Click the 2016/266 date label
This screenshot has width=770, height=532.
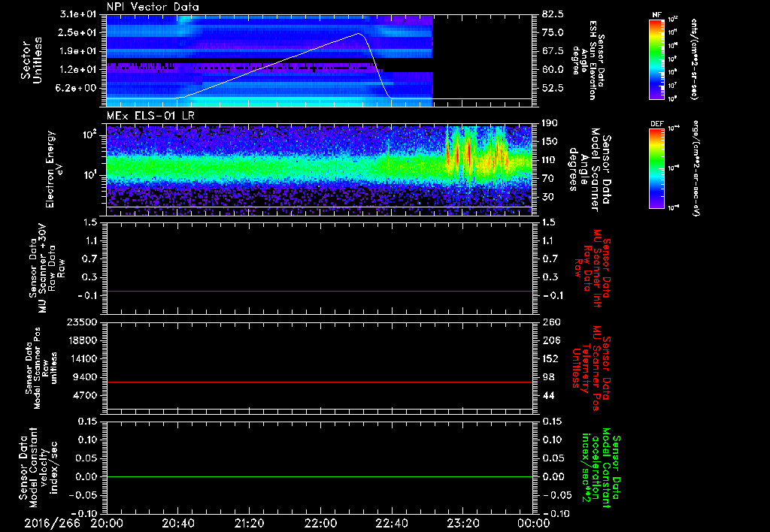pos(53,523)
